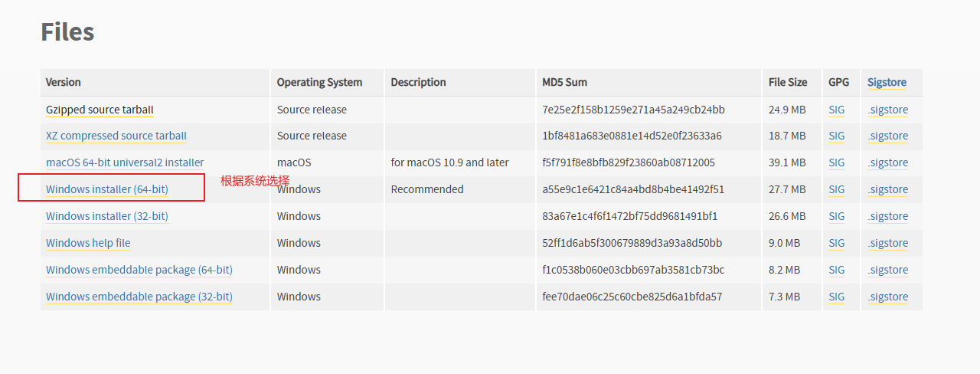This screenshot has height=374, width=980.
Task: Download the XZ compressed source tarball
Action: click(x=116, y=136)
